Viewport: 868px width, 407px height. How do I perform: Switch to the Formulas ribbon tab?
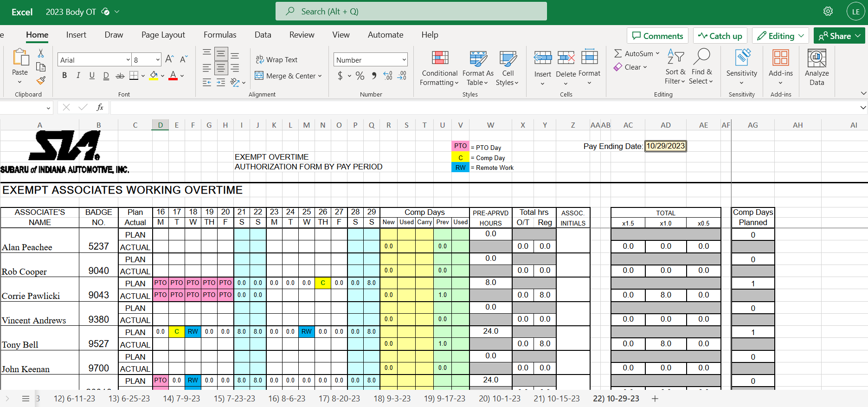point(220,35)
